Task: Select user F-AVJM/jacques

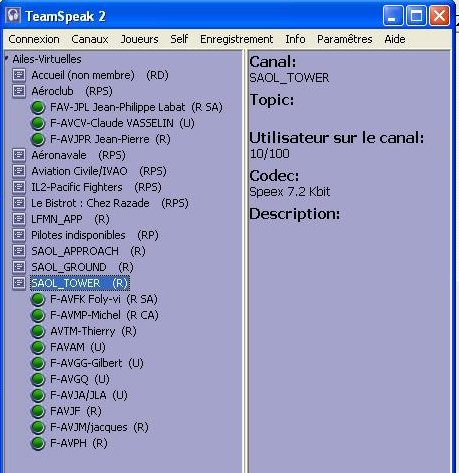Action: [99, 427]
